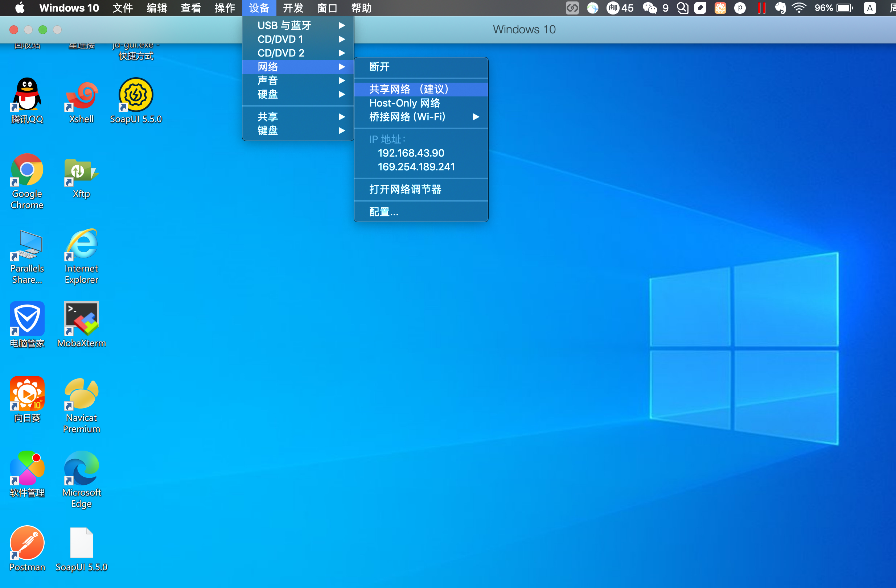Open the 45-count menu bar icon
The width and height of the screenshot is (896, 588).
620,8
